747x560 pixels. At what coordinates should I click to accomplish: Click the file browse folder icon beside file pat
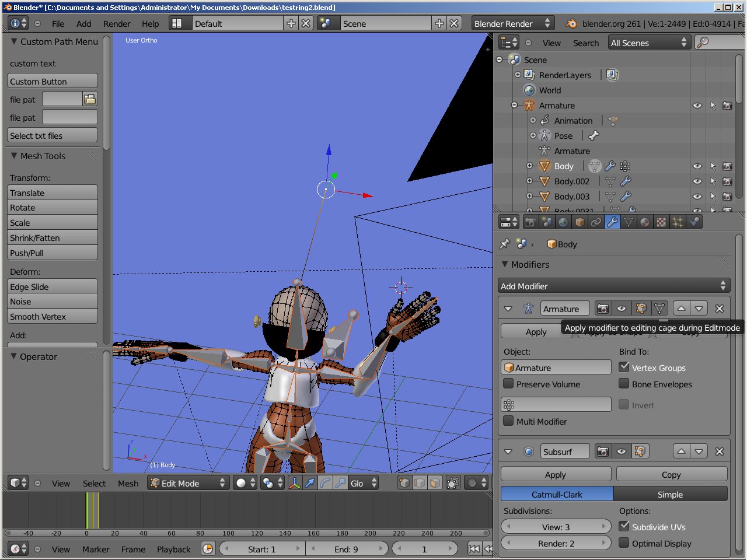[x=90, y=99]
